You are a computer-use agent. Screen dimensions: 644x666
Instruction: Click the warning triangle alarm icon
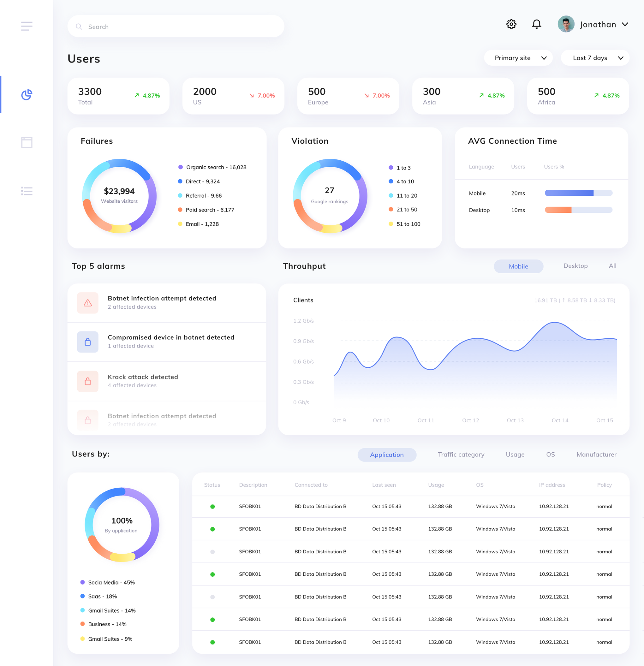(88, 303)
